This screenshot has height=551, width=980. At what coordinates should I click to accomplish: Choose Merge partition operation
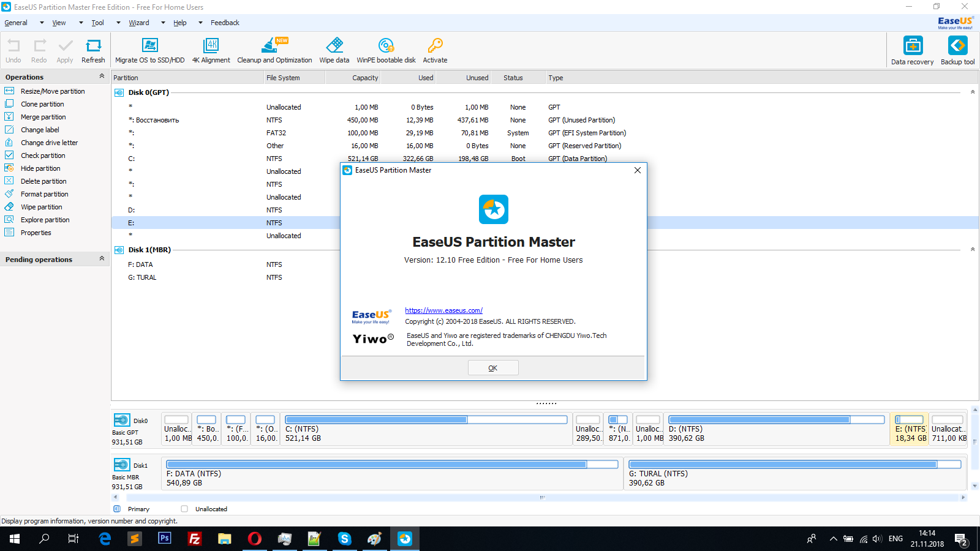pyautogui.click(x=43, y=117)
